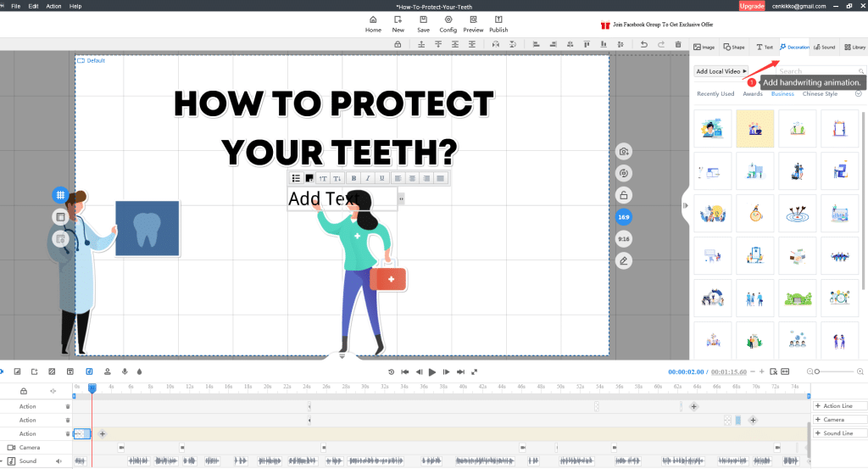Click the undo arrow icon
This screenshot has width=868, height=469.
tap(644, 44)
